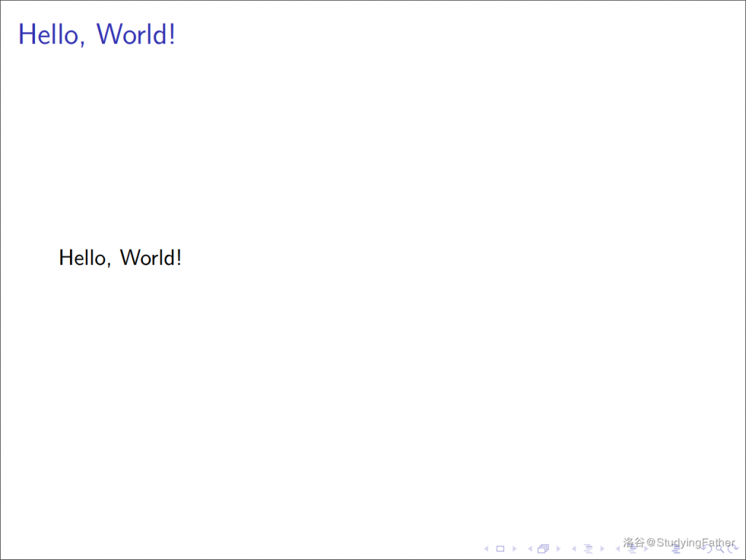
Task: Click the blue 'Hello, World!' frame title
Action: [x=97, y=35]
